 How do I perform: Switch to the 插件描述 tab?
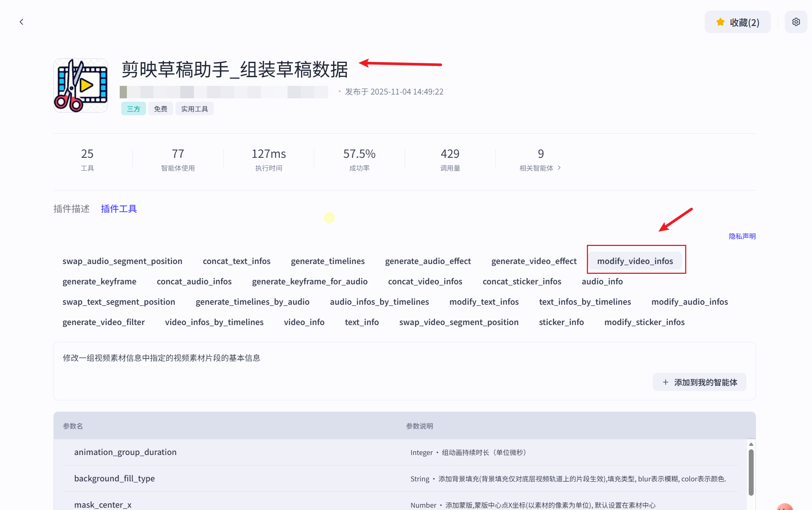[x=72, y=209]
